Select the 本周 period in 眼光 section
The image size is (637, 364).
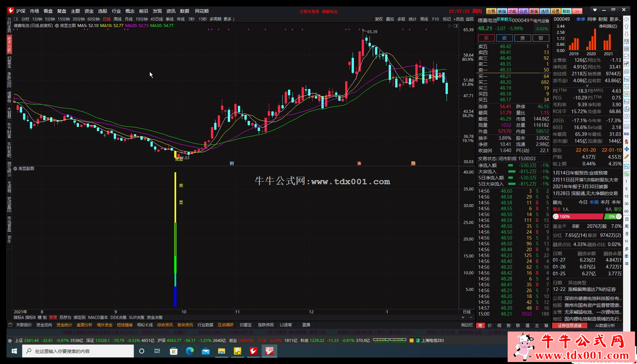pyautogui.click(x=594, y=202)
